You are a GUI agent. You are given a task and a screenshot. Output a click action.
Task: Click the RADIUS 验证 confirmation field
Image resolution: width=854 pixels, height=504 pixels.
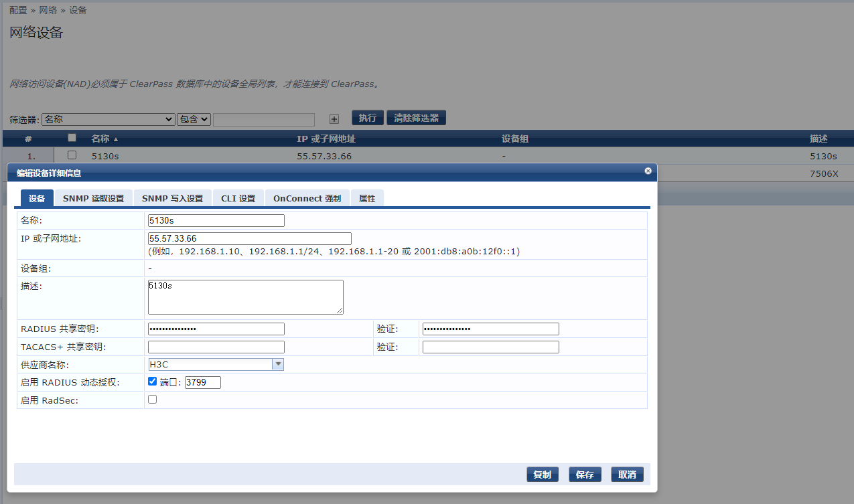pyautogui.click(x=491, y=329)
